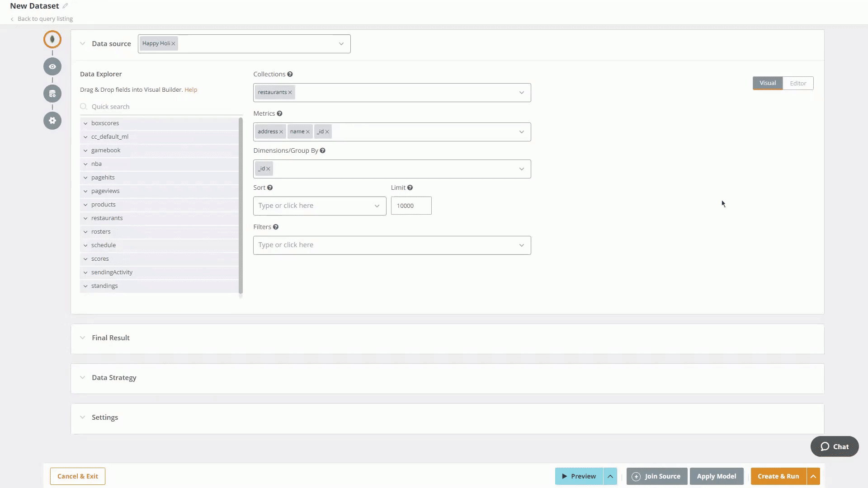Open the Filters dropdown
This screenshot has height=488, width=868.
392,245
